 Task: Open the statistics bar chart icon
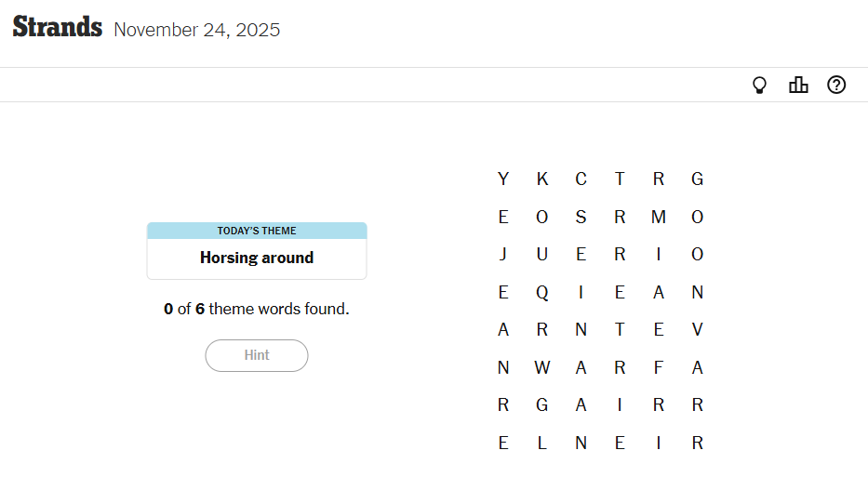798,86
